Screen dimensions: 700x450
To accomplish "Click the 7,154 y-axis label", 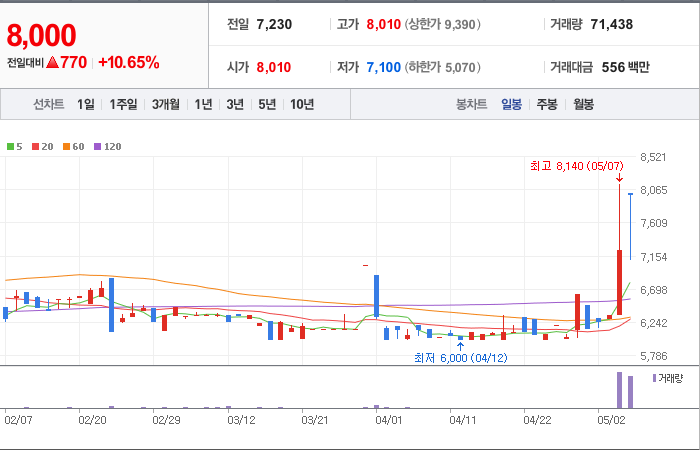I will (x=654, y=257).
